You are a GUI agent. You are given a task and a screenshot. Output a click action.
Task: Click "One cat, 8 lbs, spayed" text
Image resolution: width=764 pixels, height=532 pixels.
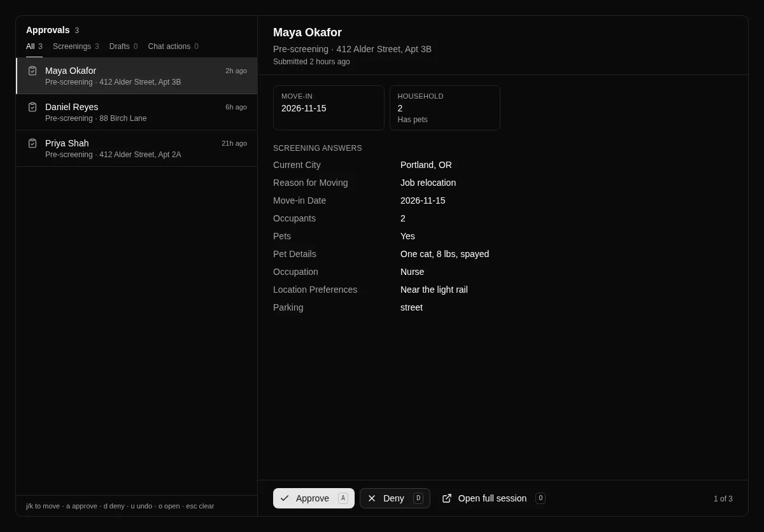tap(444, 254)
